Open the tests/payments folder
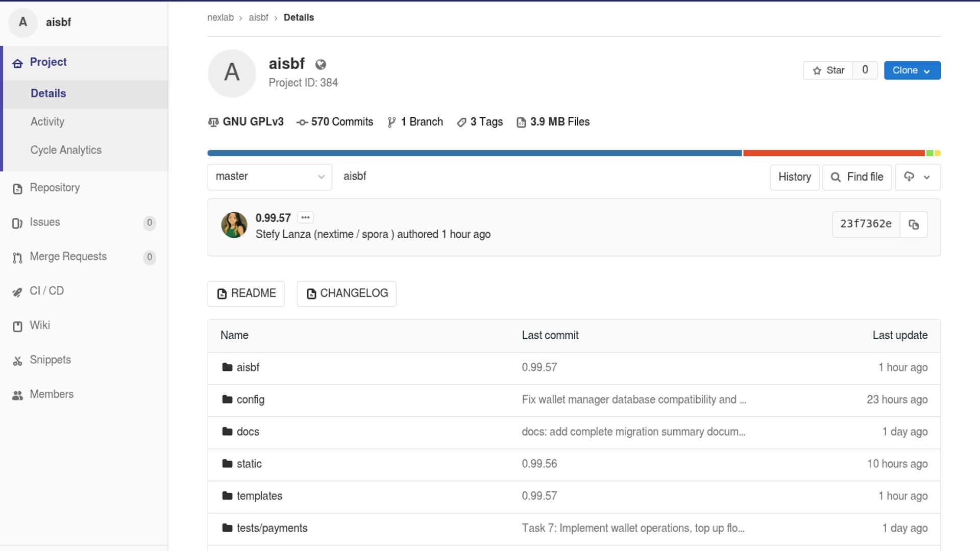980x551 pixels. point(272,528)
